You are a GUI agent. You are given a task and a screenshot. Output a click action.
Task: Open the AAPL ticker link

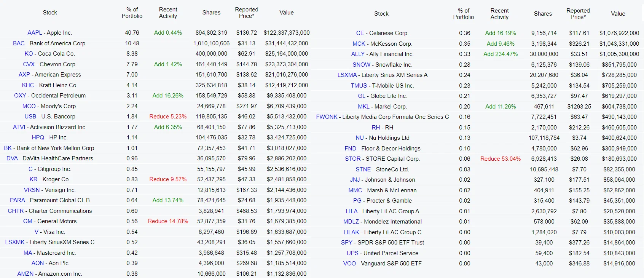35,33
